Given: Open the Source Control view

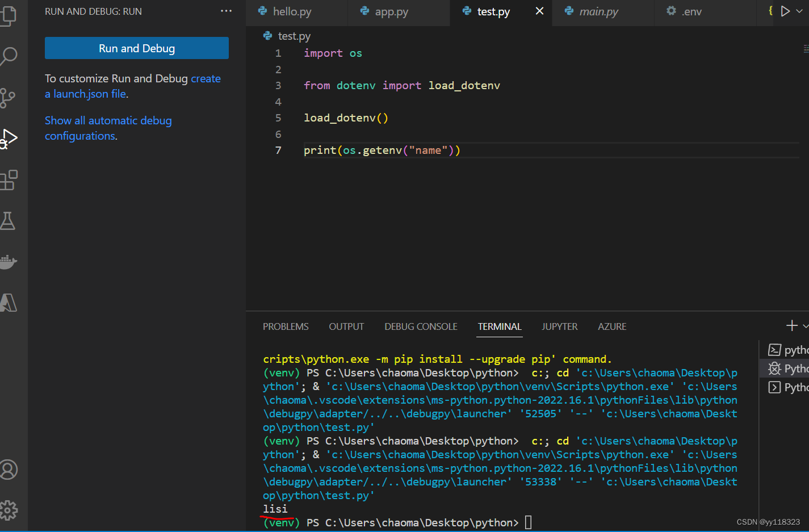Looking at the screenshot, I should tap(7, 98).
